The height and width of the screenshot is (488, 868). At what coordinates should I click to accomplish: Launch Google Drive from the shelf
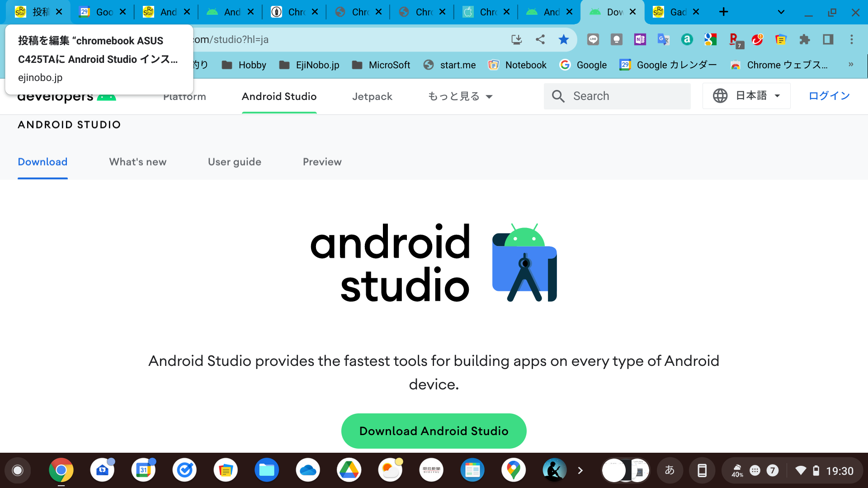tap(349, 470)
